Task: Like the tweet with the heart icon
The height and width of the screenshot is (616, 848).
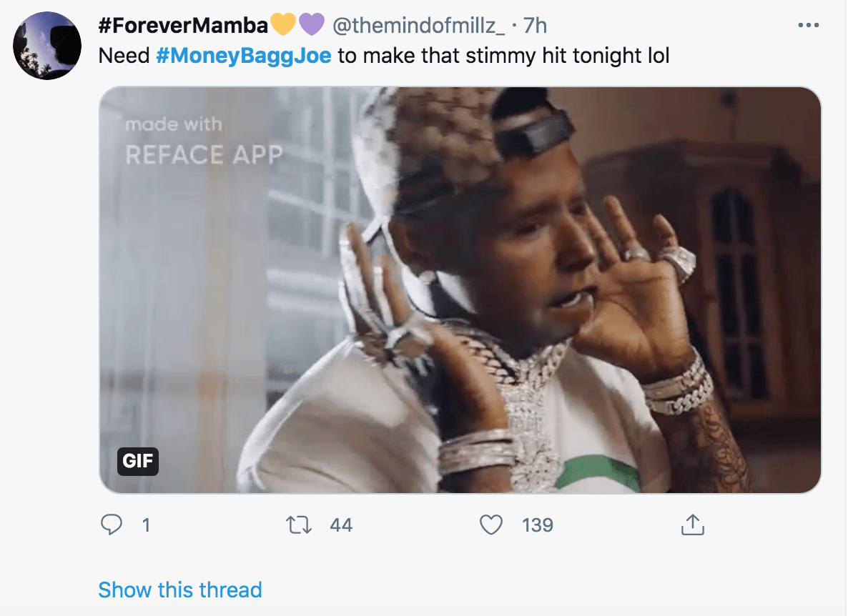Action: tap(490, 525)
